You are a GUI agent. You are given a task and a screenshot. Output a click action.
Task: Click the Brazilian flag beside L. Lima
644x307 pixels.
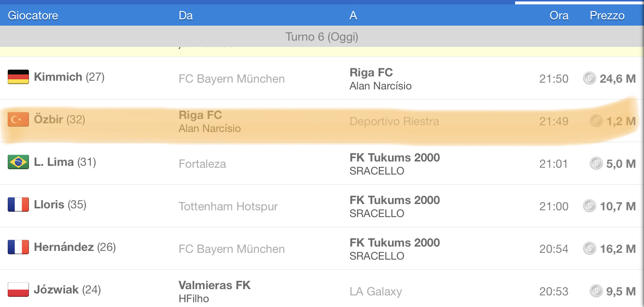[x=18, y=162]
